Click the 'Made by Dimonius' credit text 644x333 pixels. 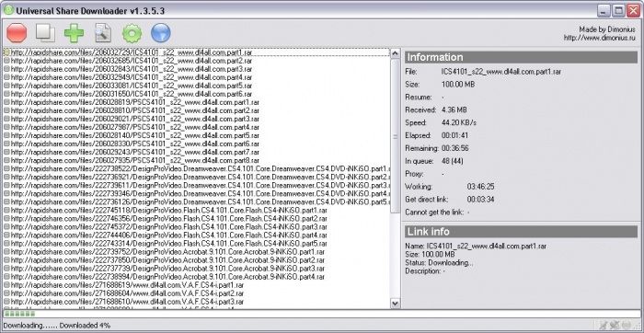click(x=608, y=29)
